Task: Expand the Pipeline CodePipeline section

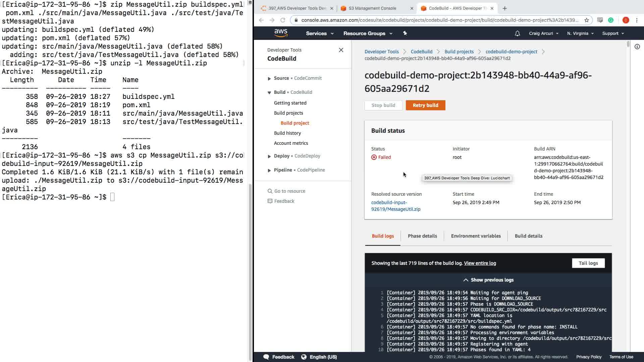Action: pos(269,170)
